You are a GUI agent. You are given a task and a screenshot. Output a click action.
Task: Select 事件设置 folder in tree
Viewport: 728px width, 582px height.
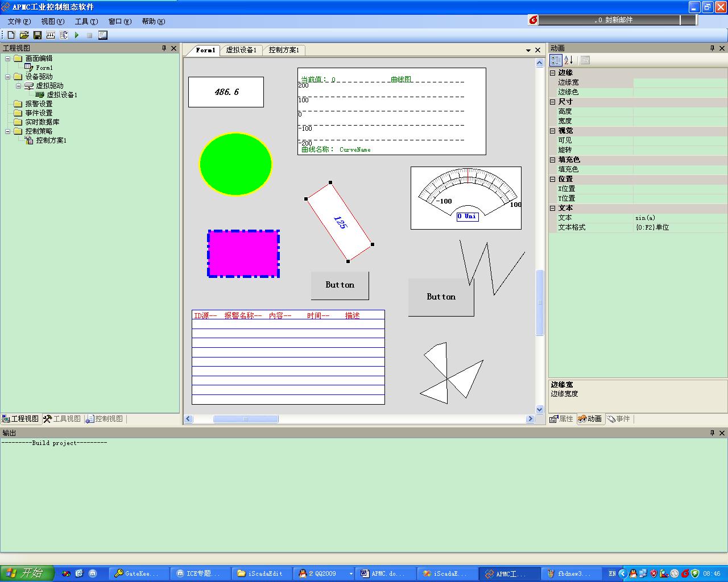pyautogui.click(x=39, y=113)
